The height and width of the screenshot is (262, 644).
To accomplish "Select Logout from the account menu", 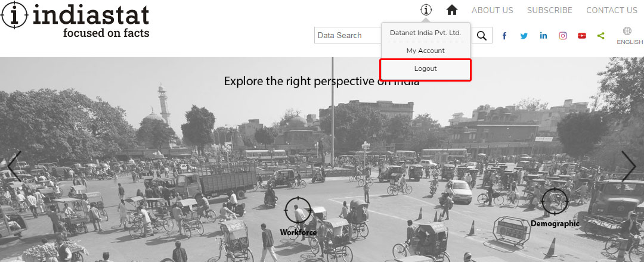I will click(426, 69).
